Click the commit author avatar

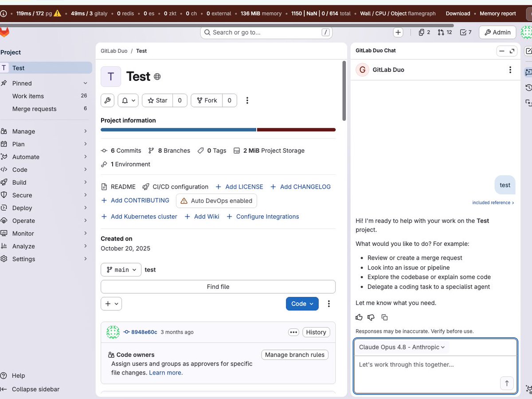(x=113, y=332)
